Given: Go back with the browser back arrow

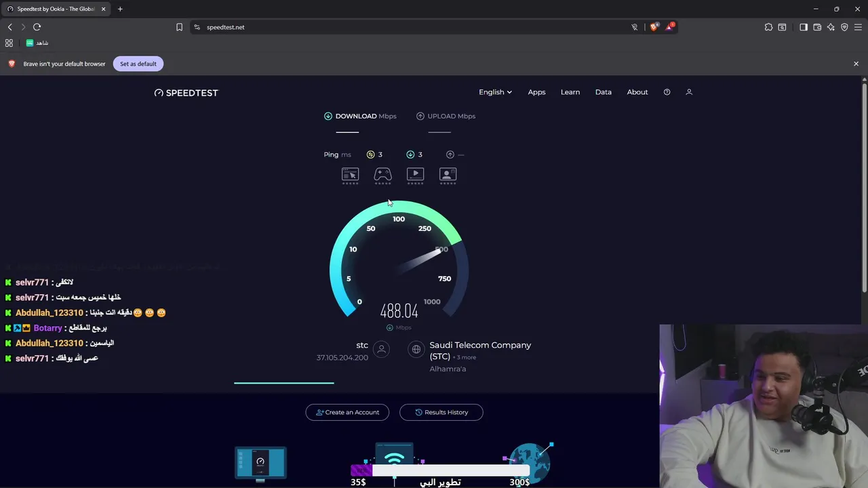Looking at the screenshot, I should tap(9, 27).
